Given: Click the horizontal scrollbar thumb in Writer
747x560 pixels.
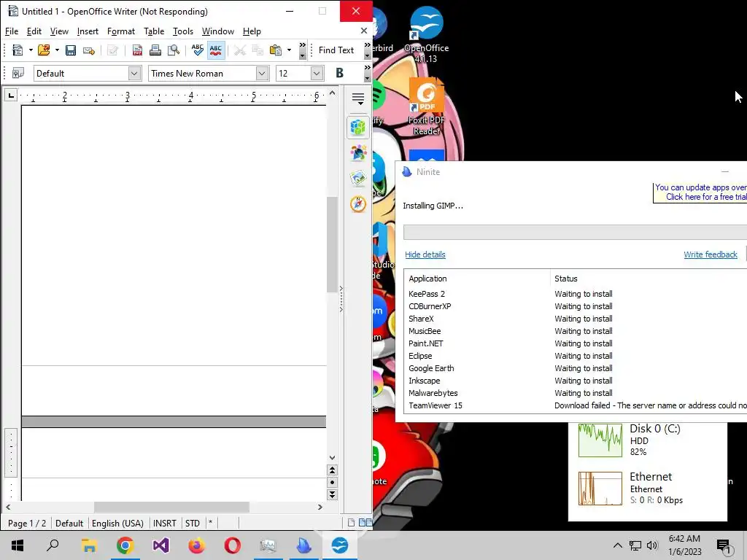Looking at the screenshot, I should pyautogui.click(x=171, y=507).
